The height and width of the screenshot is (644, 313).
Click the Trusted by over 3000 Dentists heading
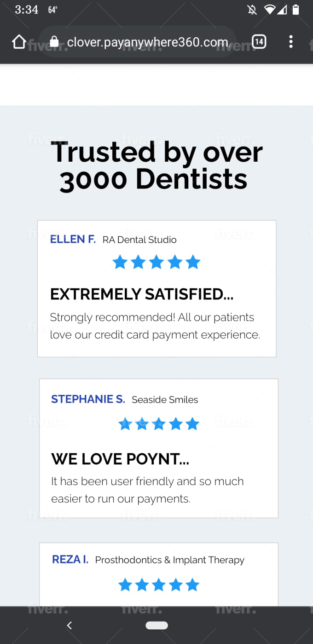point(156,166)
